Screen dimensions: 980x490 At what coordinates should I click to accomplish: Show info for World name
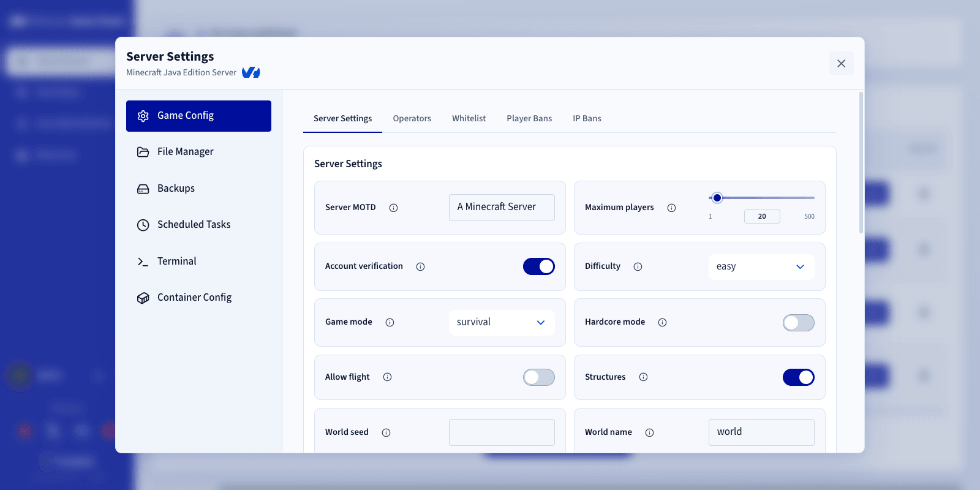649,432
